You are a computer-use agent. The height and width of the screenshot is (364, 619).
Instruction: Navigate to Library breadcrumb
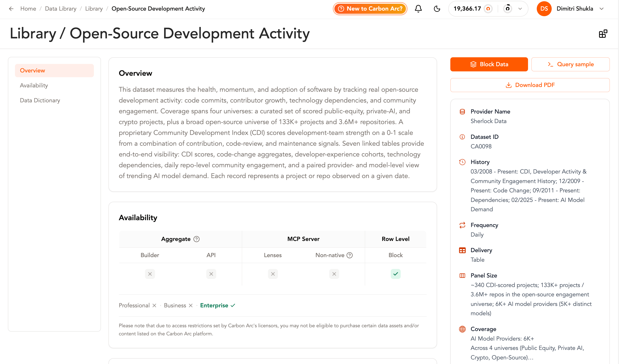pyautogui.click(x=94, y=9)
